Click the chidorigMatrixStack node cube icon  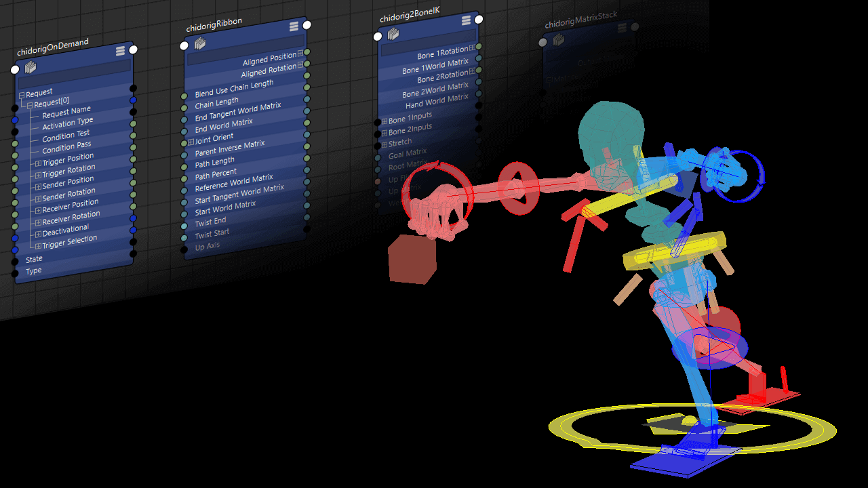(559, 40)
